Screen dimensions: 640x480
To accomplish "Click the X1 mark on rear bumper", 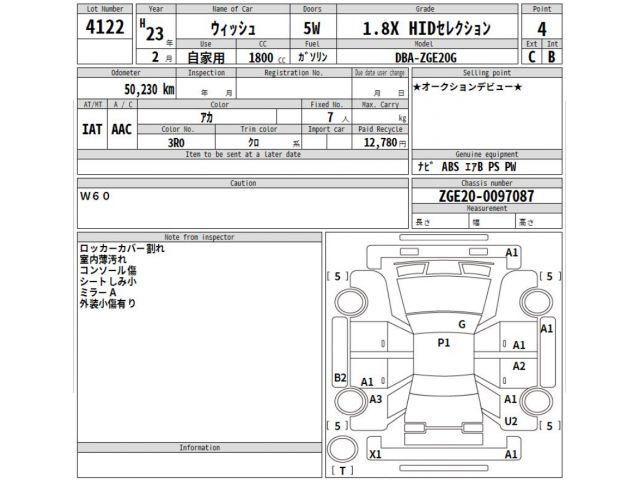I will (x=375, y=454).
